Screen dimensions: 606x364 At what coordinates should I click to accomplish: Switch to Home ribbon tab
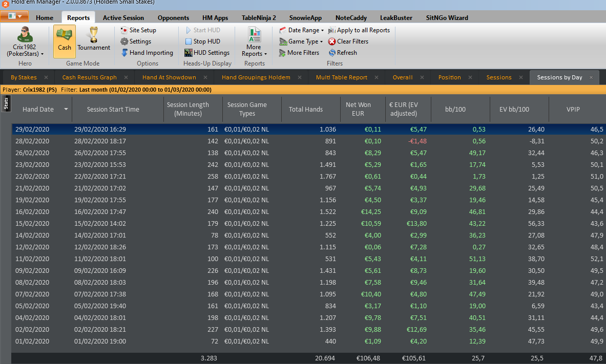[45, 18]
